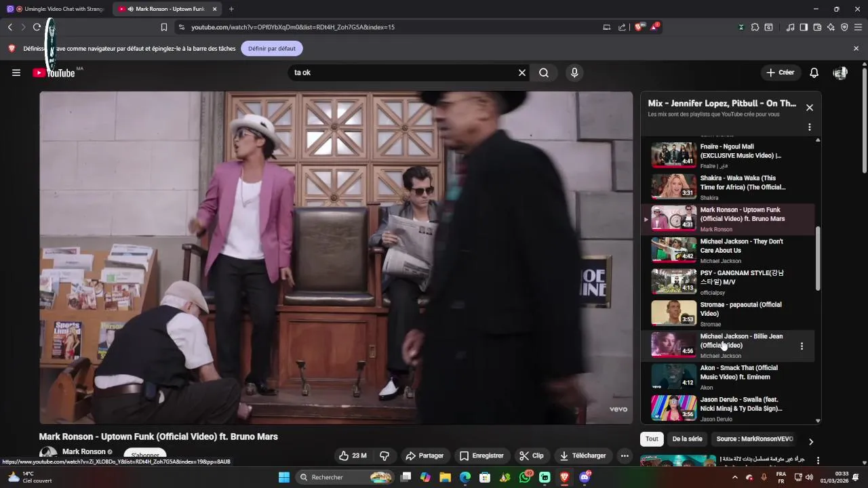Screen dimensions: 868x488
Task: Open the Brave VPN shield icon
Action: [x=844, y=27]
